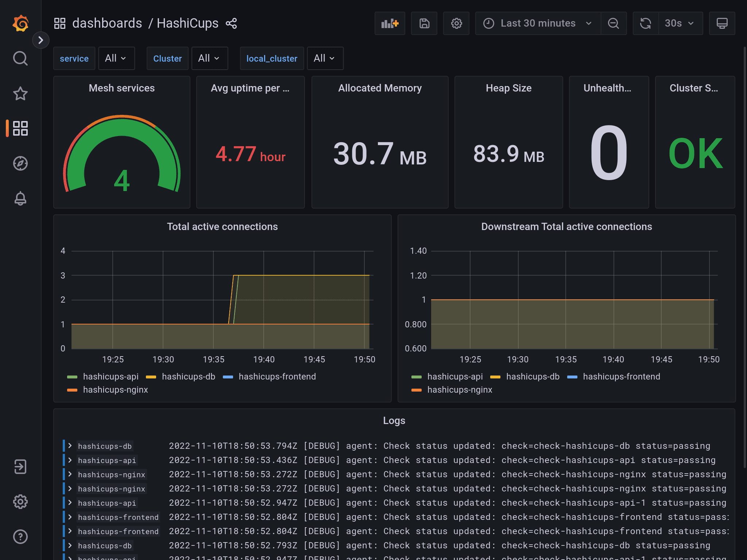
Task: Drag the refresh rate slider control
Action: click(680, 23)
